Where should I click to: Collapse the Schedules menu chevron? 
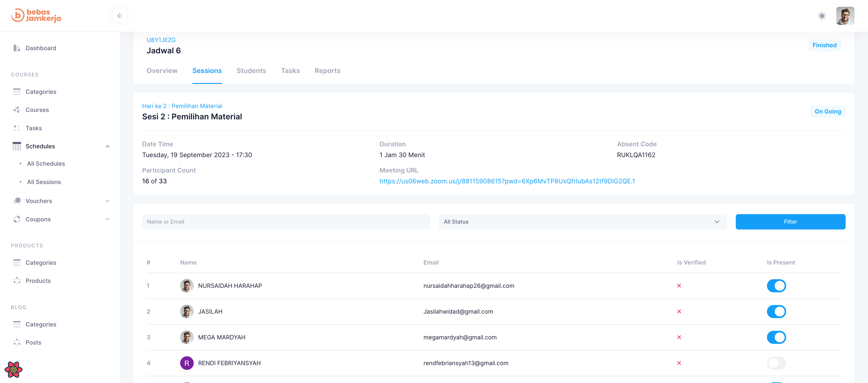point(108,146)
